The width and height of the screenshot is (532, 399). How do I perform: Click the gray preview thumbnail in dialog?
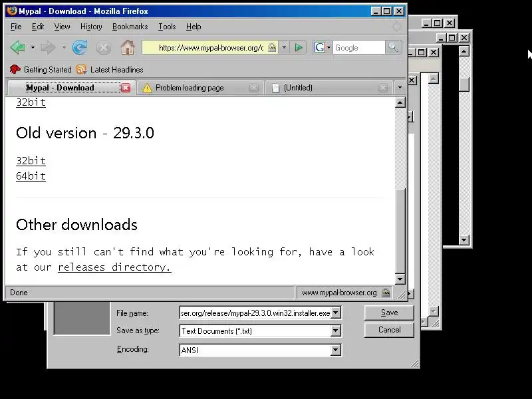pos(82,318)
